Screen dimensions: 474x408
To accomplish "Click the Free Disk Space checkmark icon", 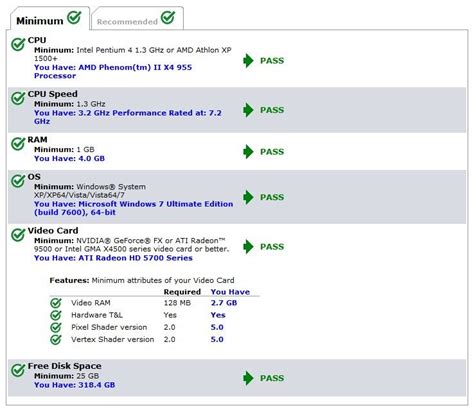I will (x=18, y=370).
